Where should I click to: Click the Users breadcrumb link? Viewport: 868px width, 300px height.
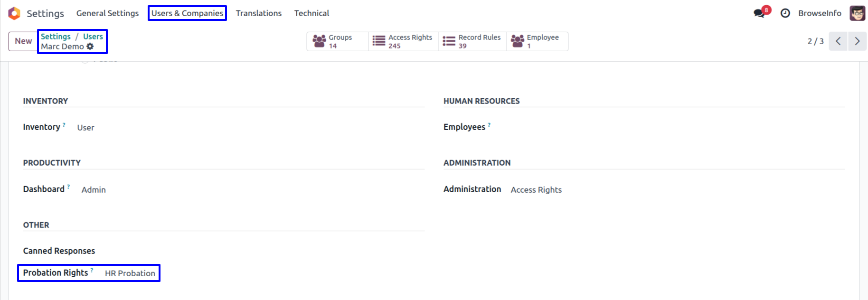[x=93, y=37]
